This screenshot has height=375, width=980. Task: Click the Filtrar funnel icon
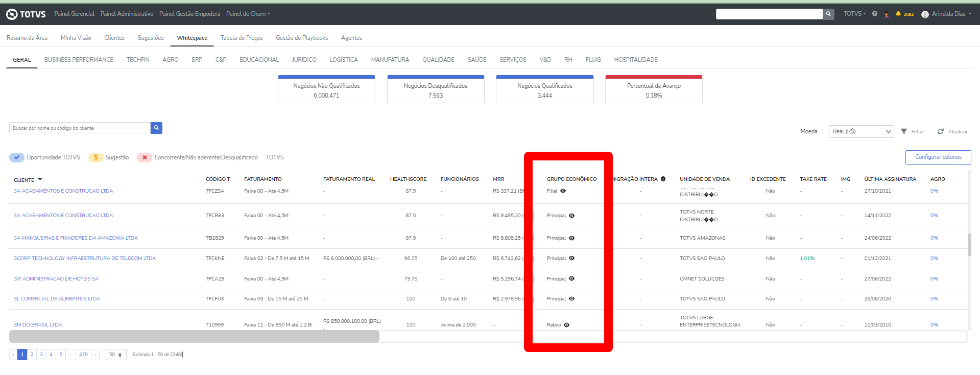pos(904,131)
